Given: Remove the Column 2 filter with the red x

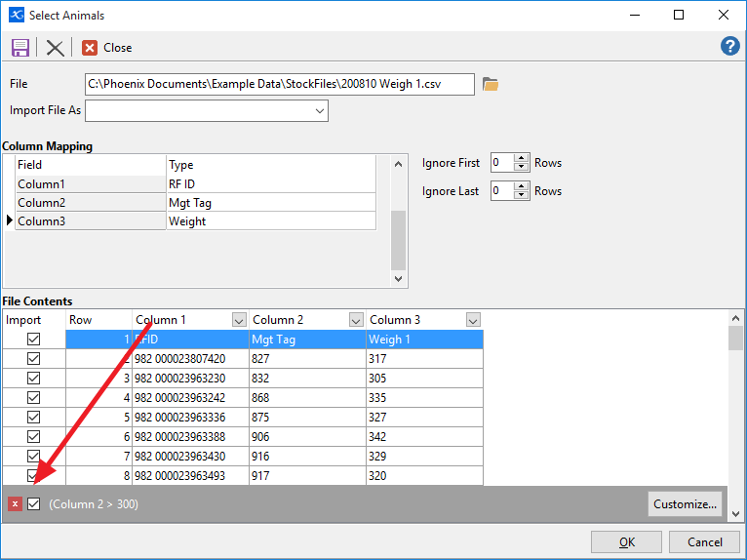Looking at the screenshot, I should [x=15, y=503].
